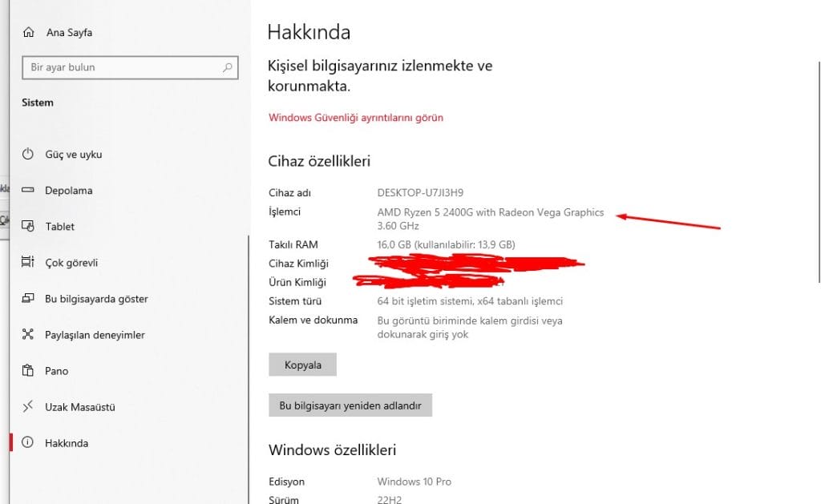Click the AMD Ryzen 5 2400G processor text
Viewport: 821px width, 504px height.
pyautogui.click(x=490, y=212)
